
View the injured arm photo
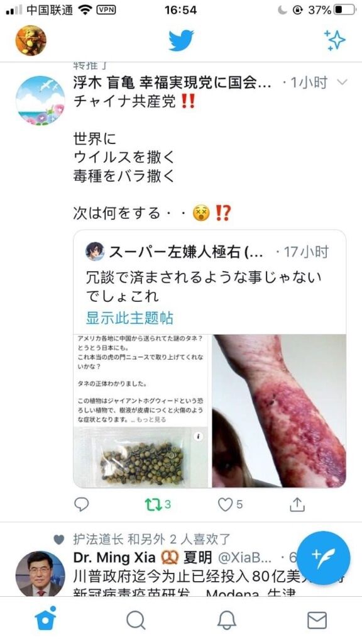pyautogui.click(x=278, y=411)
